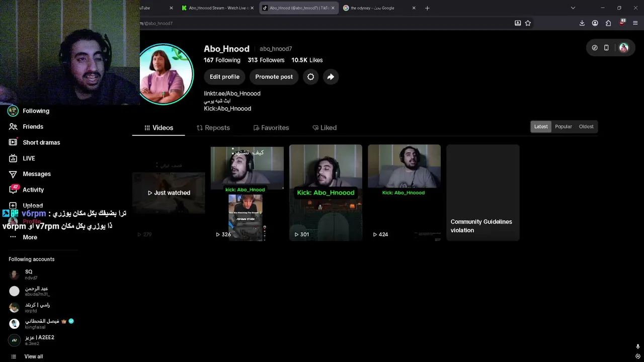Open account avatar menu top right
Viewport: 644px width, 362px height.
click(x=624, y=48)
